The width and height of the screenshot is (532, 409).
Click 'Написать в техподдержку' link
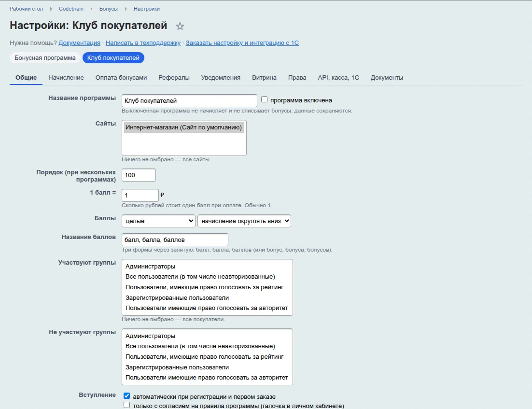pos(143,43)
